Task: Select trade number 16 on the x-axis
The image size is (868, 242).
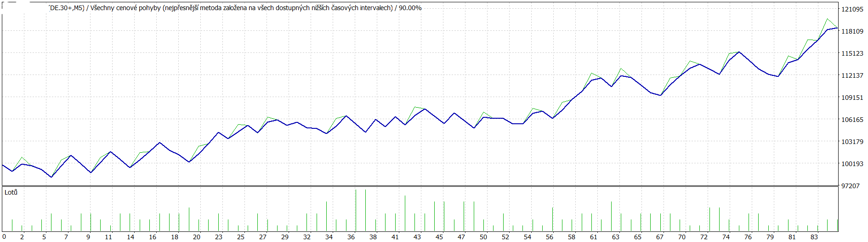Action: tap(153, 237)
